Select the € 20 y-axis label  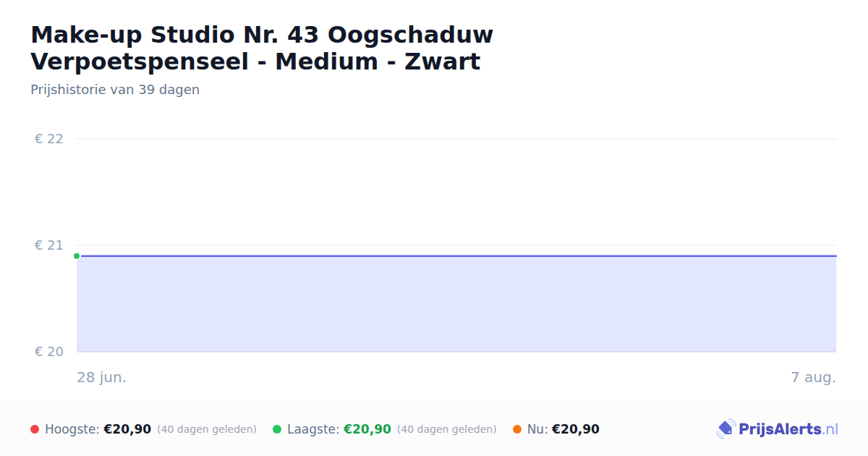click(49, 352)
